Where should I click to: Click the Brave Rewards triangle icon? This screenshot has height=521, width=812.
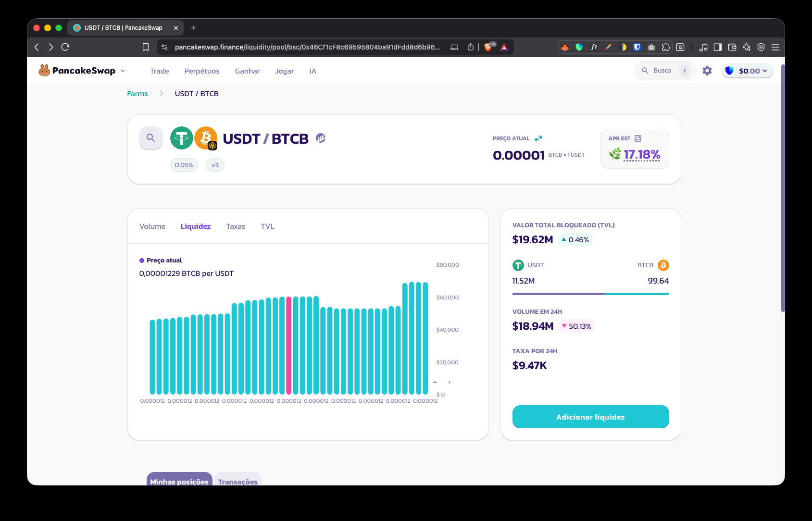click(504, 47)
